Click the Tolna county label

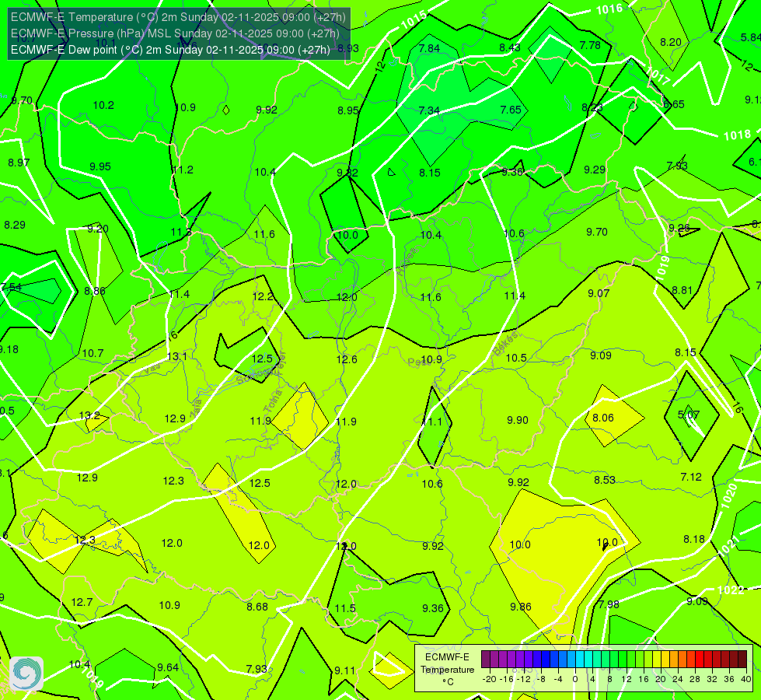click(x=274, y=401)
